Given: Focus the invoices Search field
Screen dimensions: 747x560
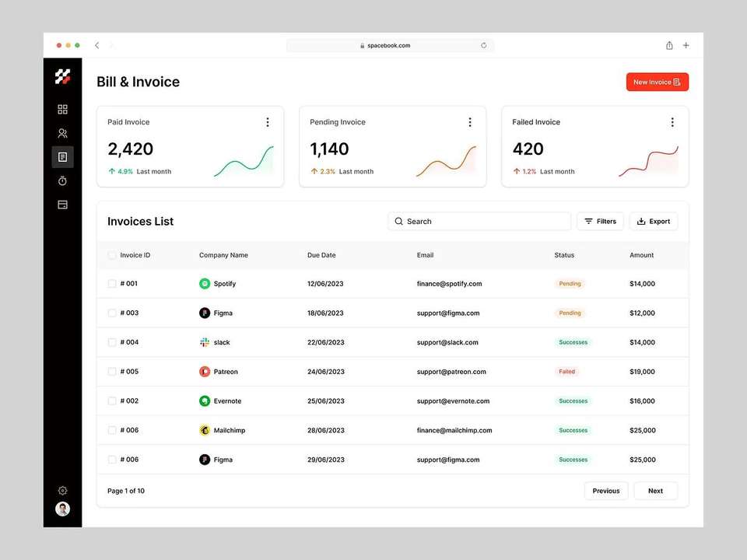Looking at the screenshot, I should tap(480, 222).
